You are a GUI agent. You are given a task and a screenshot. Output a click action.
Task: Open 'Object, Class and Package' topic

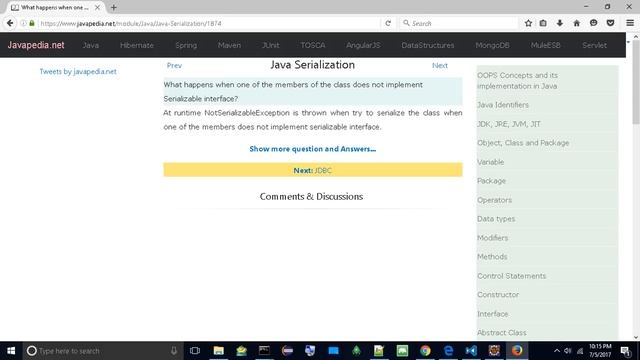[523, 143]
